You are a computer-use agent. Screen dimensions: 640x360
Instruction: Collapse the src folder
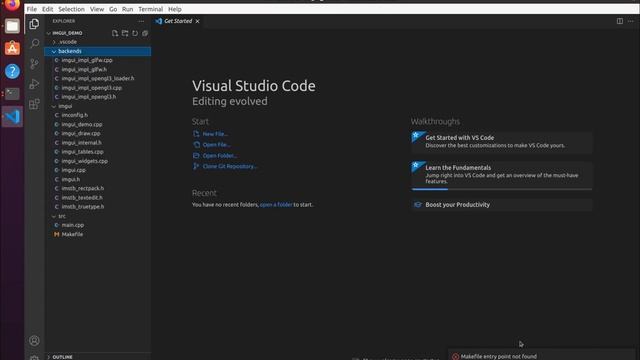coord(54,216)
